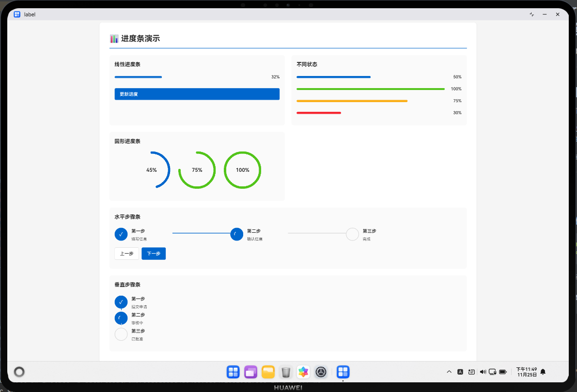Click the 确认信息 step description

click(255, 239)
